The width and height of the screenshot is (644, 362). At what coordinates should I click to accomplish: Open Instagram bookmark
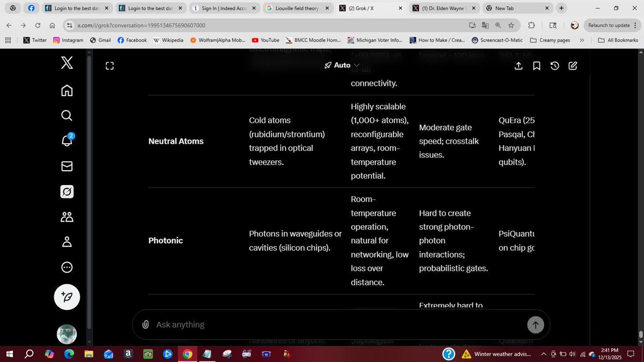click(68, 40)
